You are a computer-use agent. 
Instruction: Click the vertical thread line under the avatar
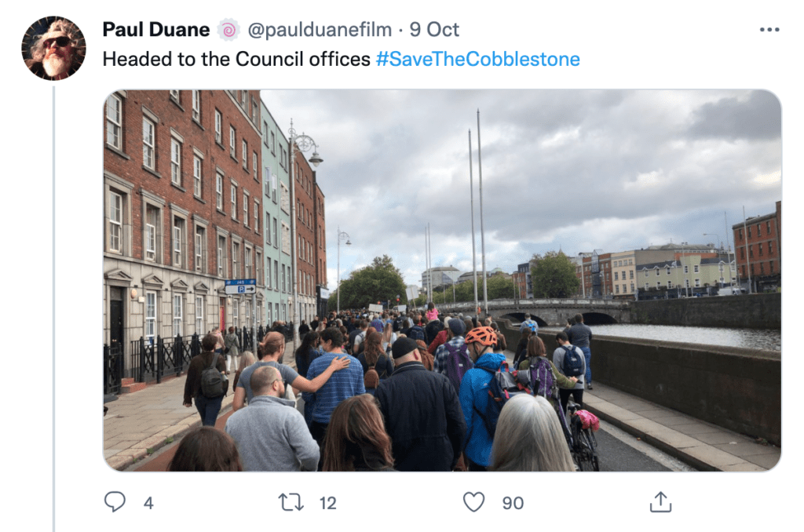[53, 309]
